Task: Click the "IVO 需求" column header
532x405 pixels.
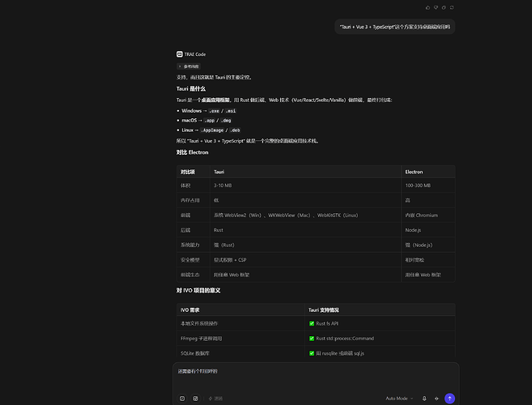Action: pos(240,310)
